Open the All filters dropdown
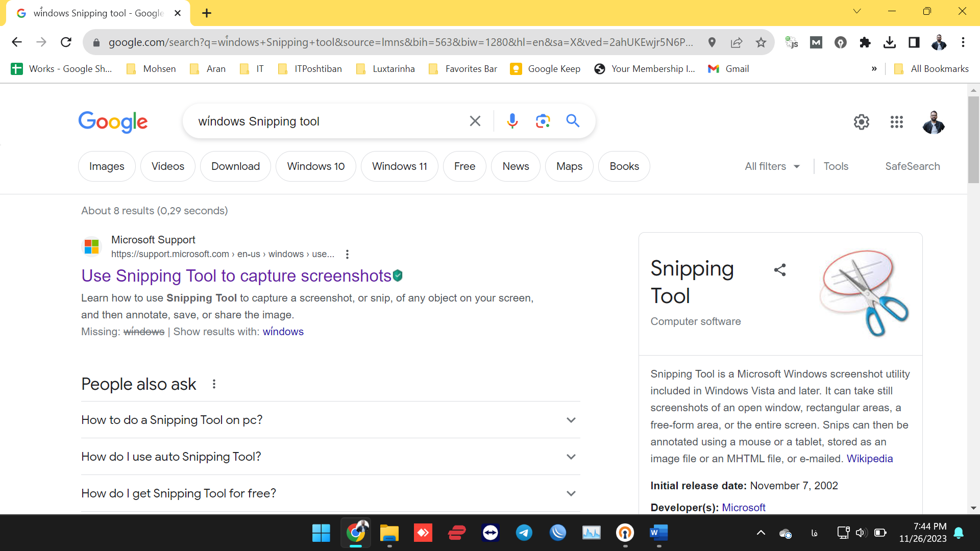The image size is (980, 551). pos(772,166)
